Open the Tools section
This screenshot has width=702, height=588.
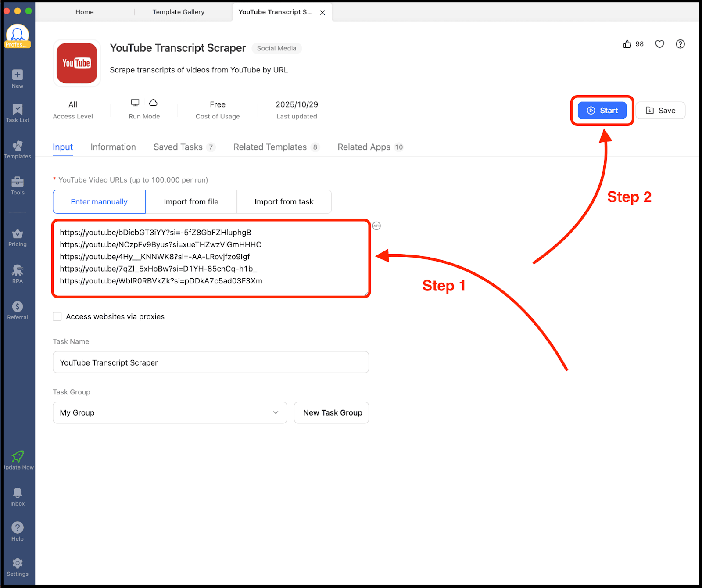[x=17, y=186]
